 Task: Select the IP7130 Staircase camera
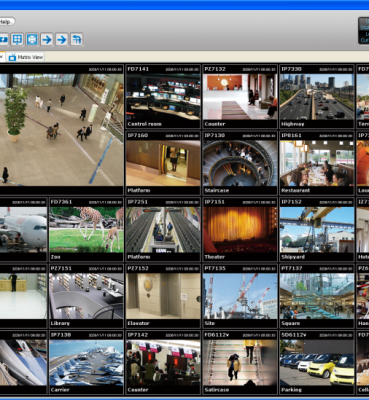[240, 163]
